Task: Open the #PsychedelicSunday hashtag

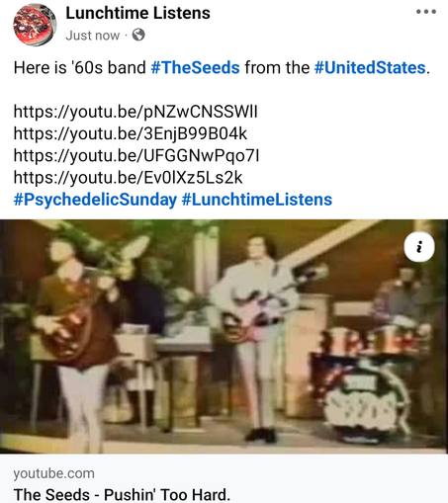Action: 95,200
